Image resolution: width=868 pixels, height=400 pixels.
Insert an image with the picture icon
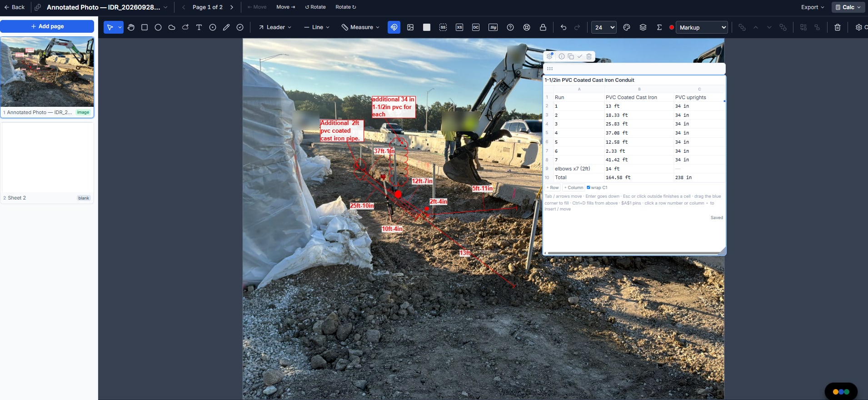[x=410, y=27]
